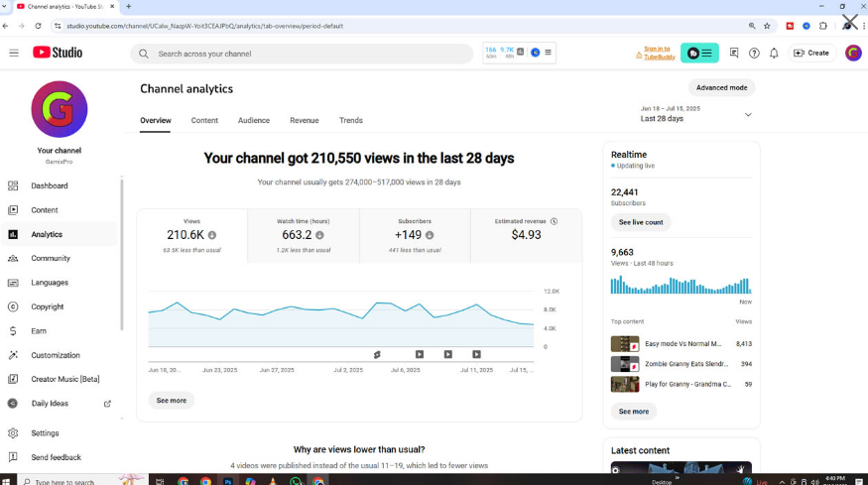Select the Subscribers metric card
The image size is (868, 485).
[415, 235]
